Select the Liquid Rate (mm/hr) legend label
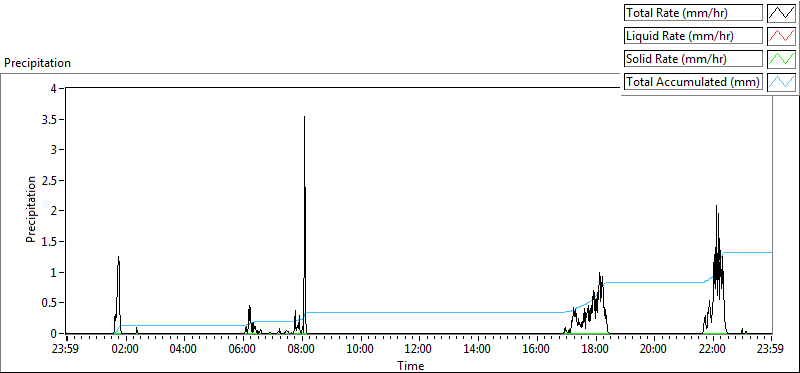The width and height of the screenshot is (800, 373). tap(693, 36)
